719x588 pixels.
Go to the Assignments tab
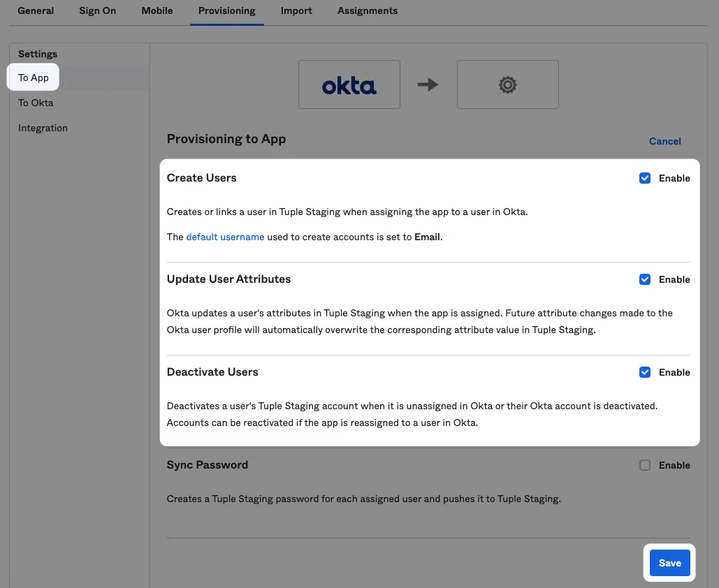tap(367, 10)
